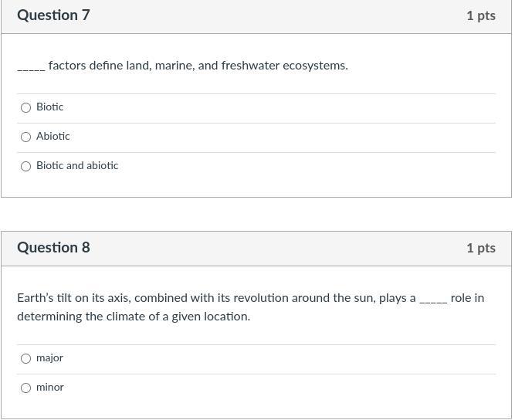Click the '1 pts' label of Question 8

click(481, 248)
